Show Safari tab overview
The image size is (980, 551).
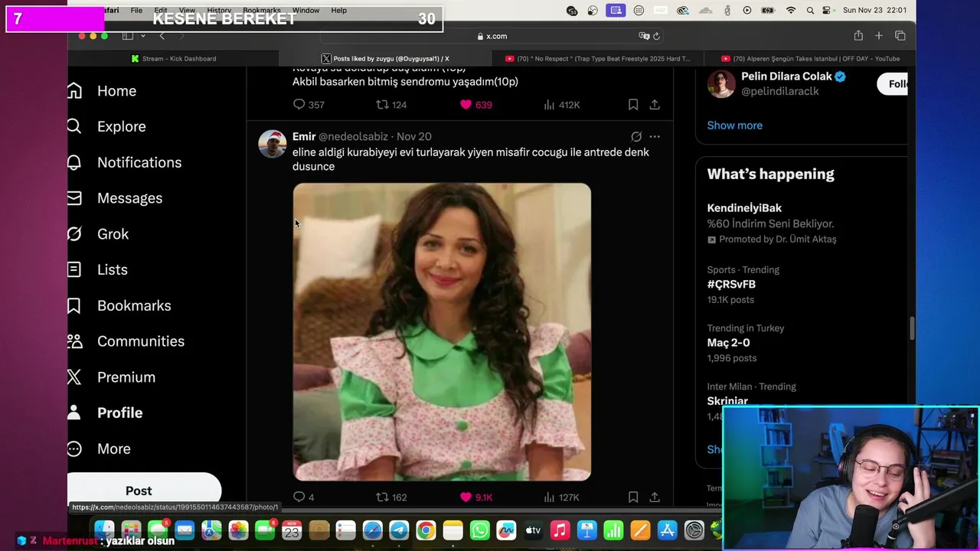(900, 36)
